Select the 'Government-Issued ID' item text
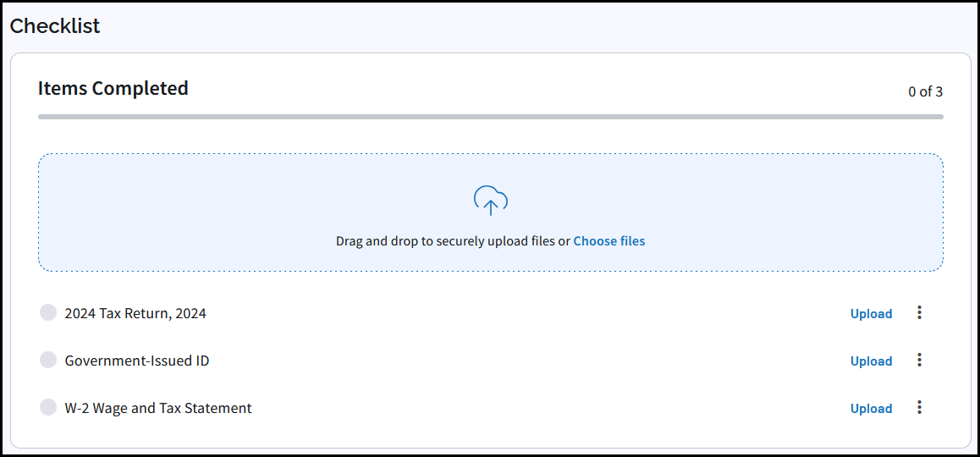This screenshot has height=457, width=980. pos(137,361)
